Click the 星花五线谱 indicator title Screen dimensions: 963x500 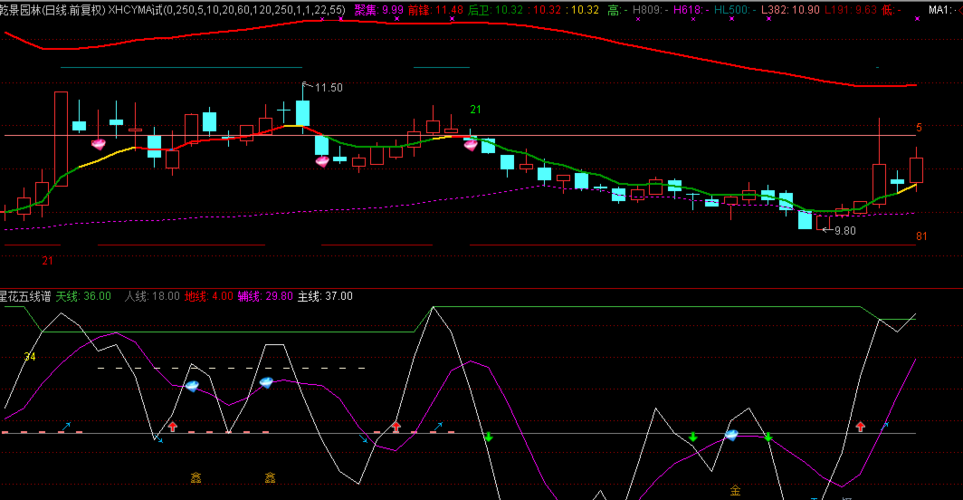click(26, 297)
